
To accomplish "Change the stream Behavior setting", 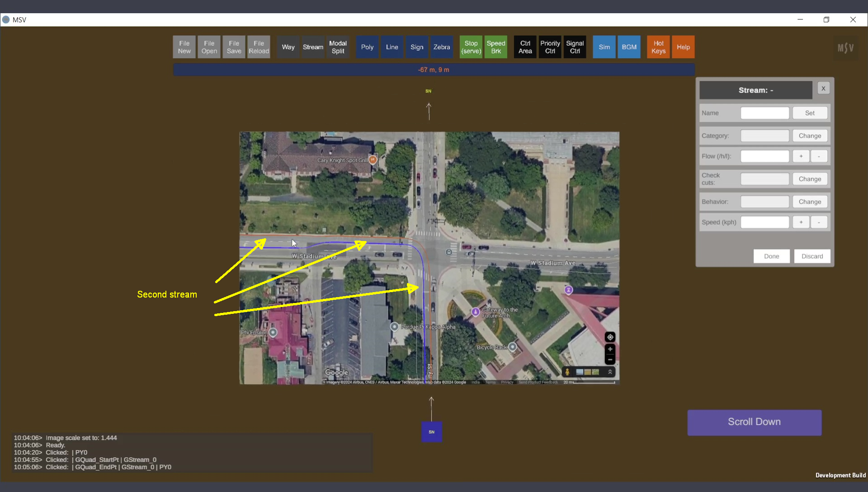I will point(810,202).
